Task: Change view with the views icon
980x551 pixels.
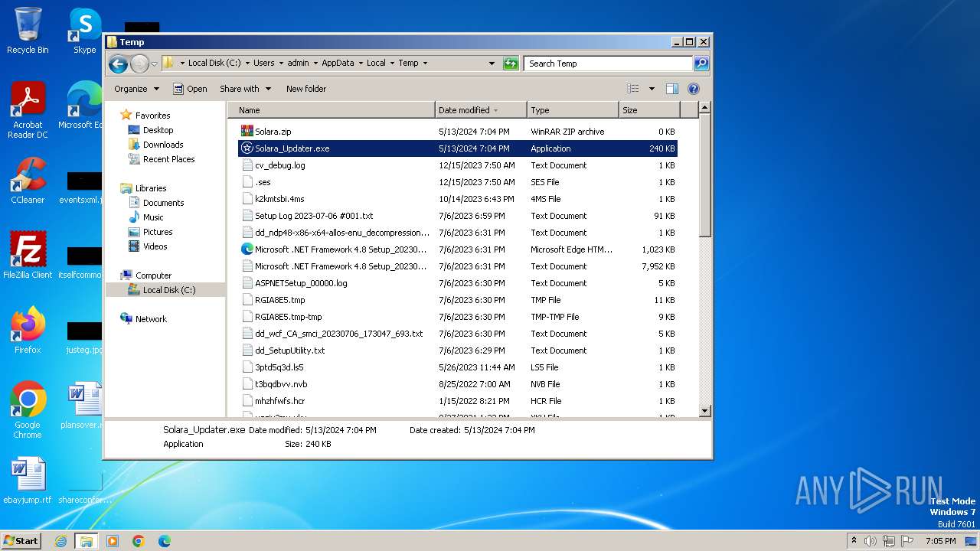Action: (x=632, y=89)
